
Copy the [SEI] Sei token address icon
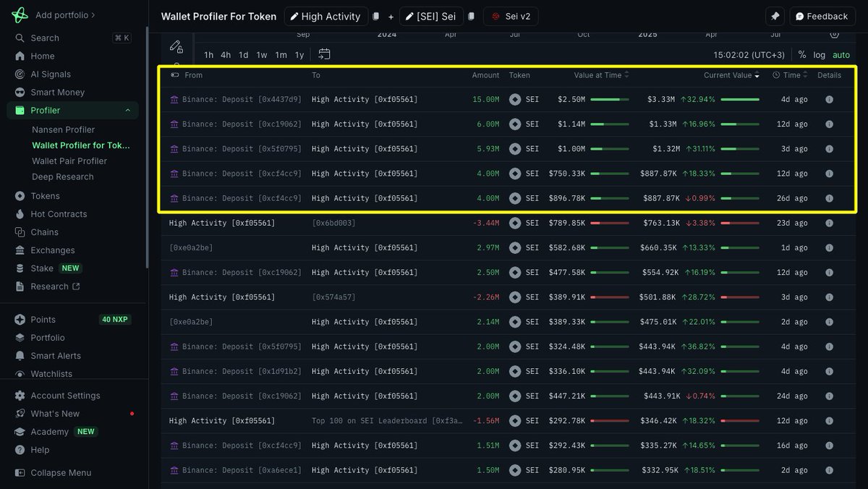click(471, 16)
